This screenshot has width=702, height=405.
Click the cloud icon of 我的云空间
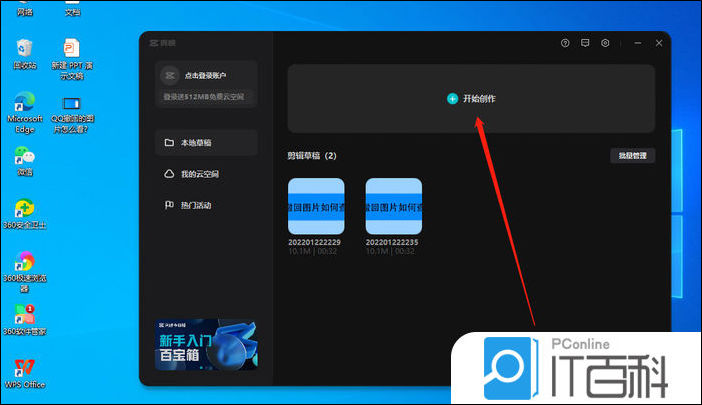pos(169,174)
